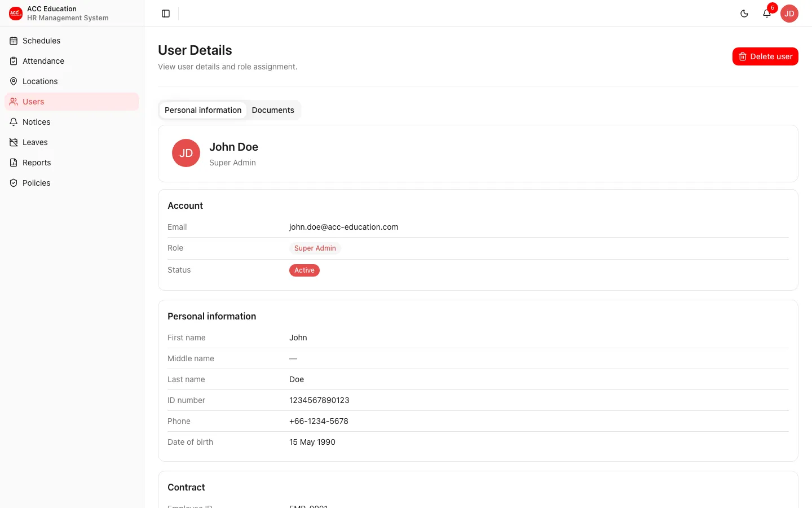Open Reports section
The height and width of the screenshot is (508, 812).
pos(72,163)
